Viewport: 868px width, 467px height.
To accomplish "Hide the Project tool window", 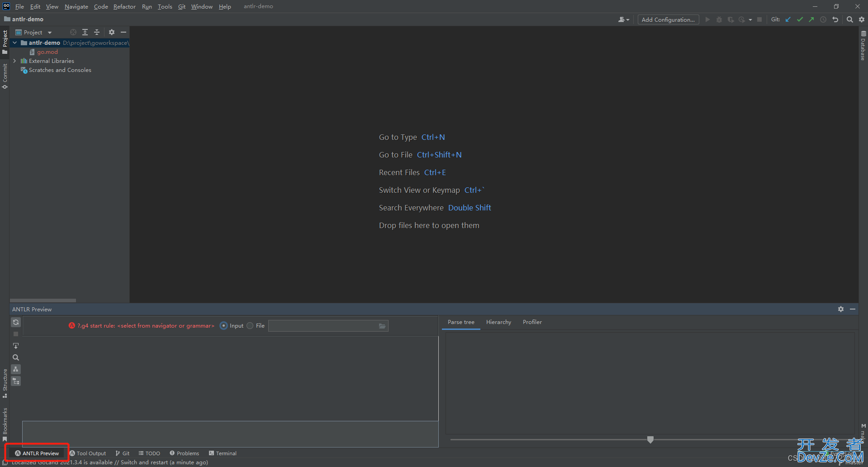I will pyautogui.click(x=123, y=32).
